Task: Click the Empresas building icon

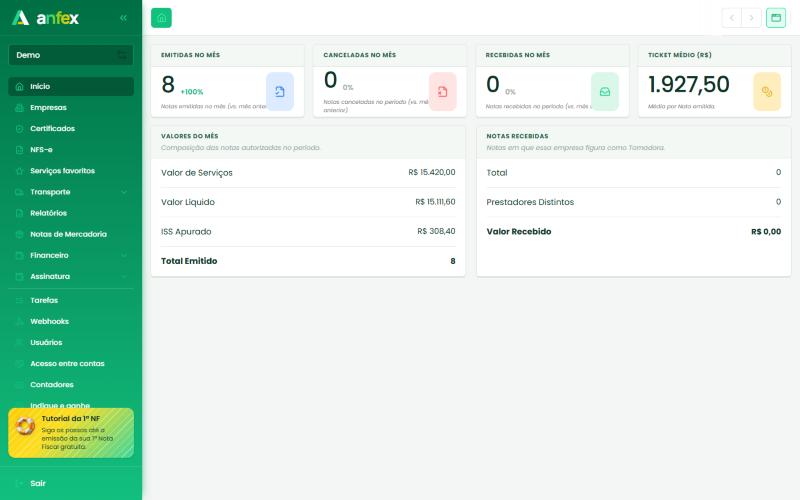Action: coord(19,108)
